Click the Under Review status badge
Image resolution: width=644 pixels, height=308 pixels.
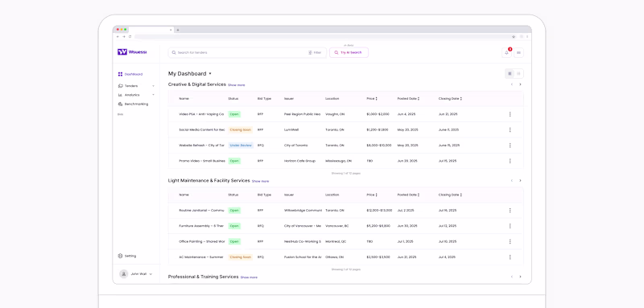[241, 146]
